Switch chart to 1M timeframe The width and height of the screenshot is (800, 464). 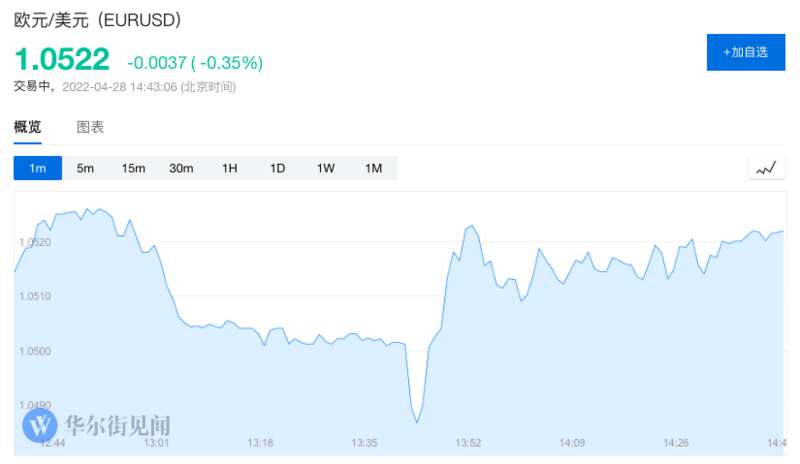pyautogui.click(x=373, y=168)
